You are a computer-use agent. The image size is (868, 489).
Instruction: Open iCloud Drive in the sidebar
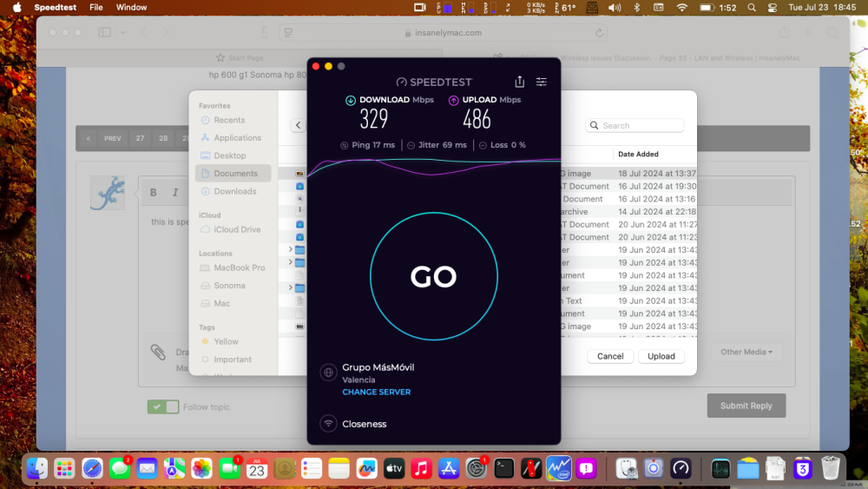click(x=233, y=229)
